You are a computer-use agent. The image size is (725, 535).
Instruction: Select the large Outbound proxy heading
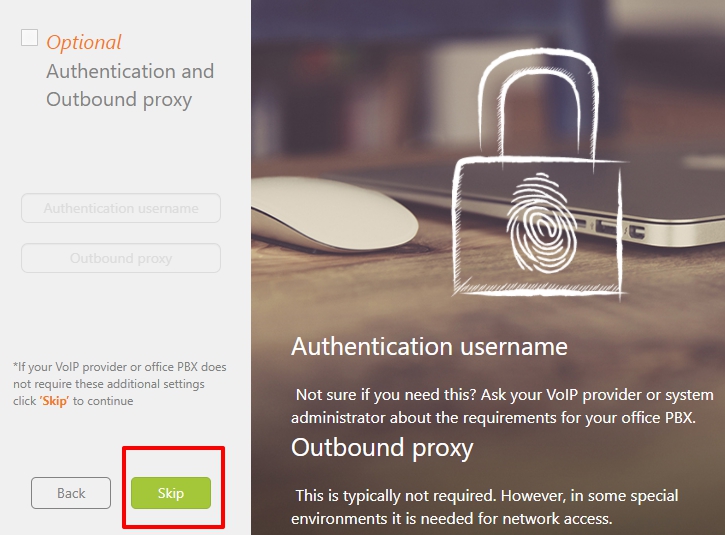(x=382, y=448)
